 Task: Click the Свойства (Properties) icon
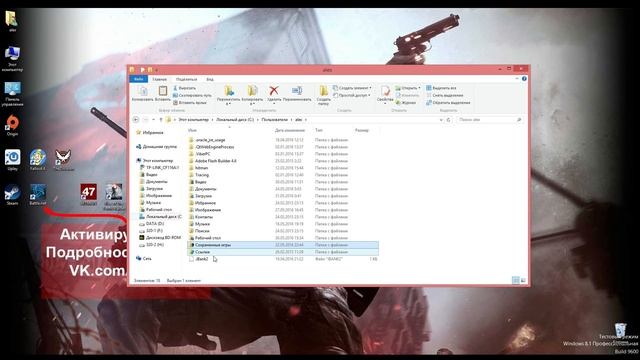[x=385, y=91]
